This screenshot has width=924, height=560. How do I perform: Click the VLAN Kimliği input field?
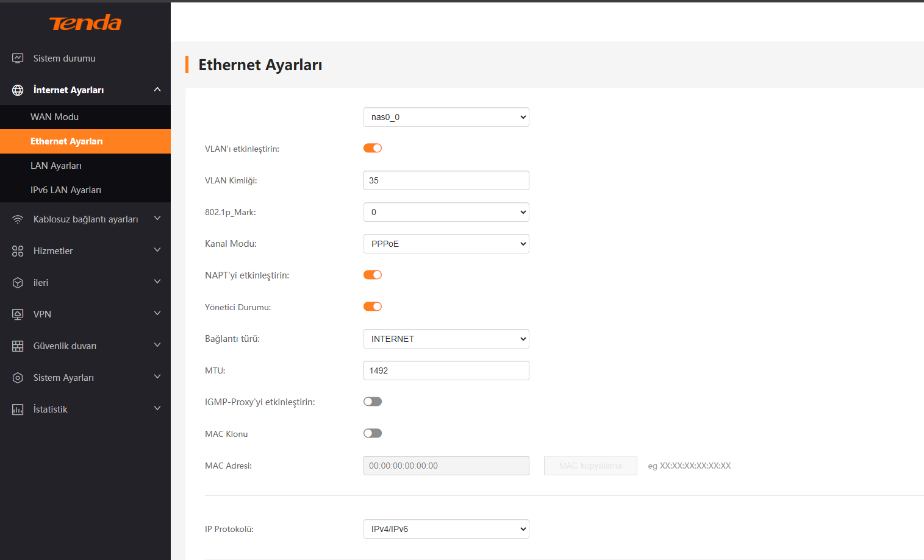446,180
